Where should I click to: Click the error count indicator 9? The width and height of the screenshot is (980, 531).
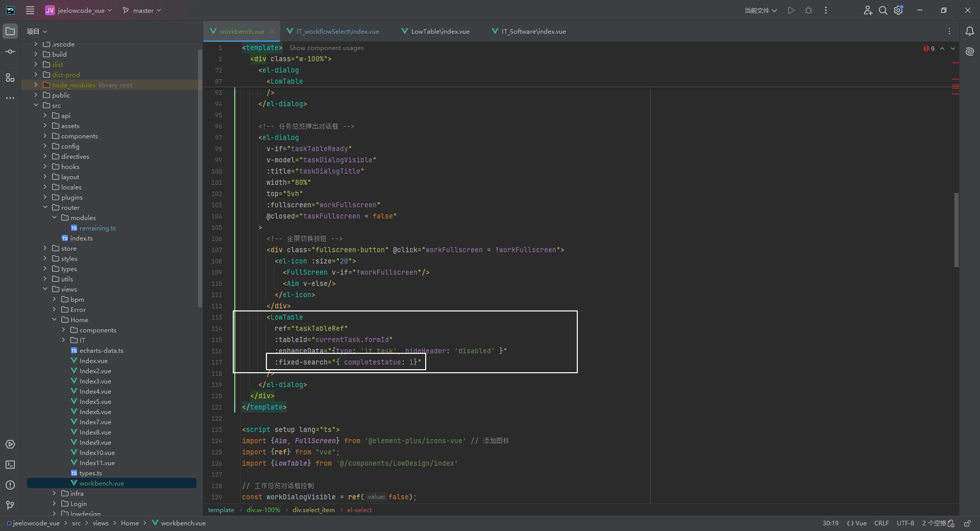pyautogui.click(x=929, y=49)
